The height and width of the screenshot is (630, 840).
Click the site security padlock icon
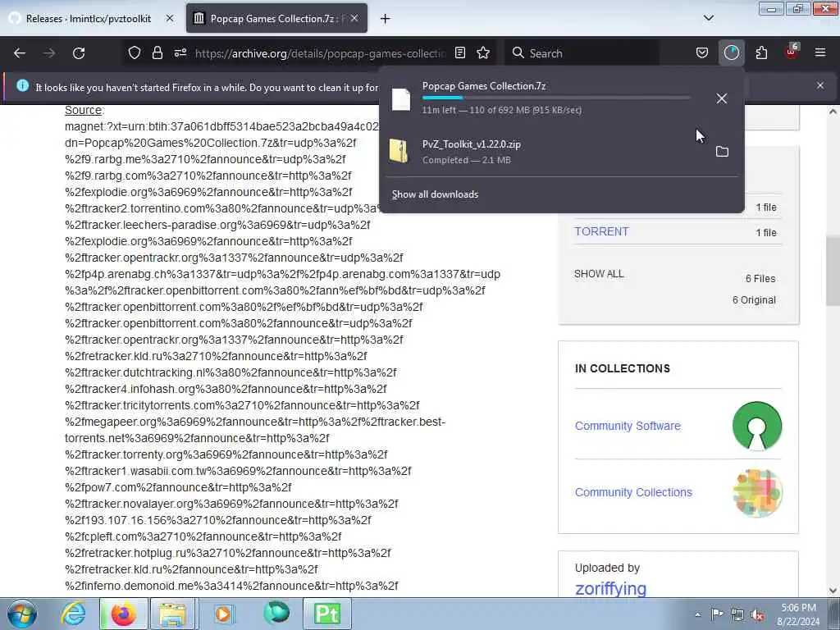[x=157, y=52]
